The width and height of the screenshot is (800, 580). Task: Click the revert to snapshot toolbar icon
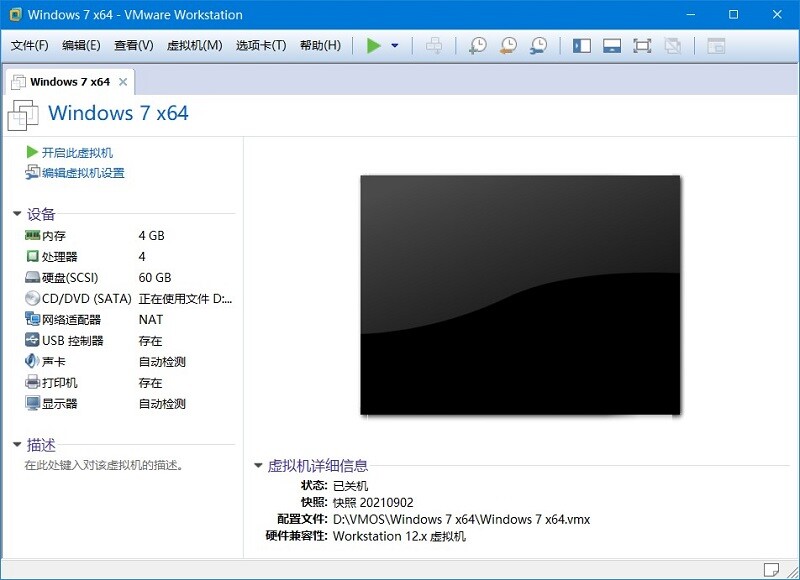(x=508, y=46)
